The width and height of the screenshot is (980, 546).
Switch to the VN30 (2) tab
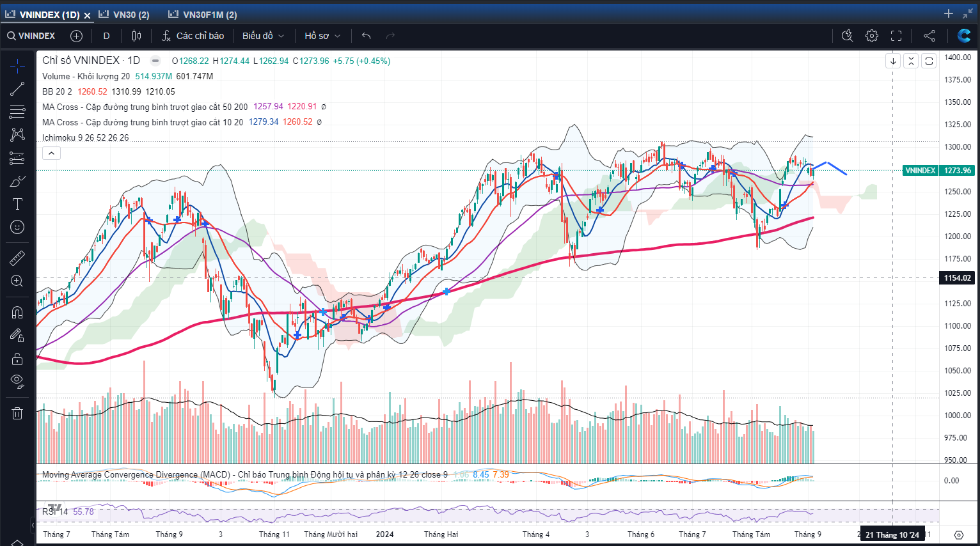pyautogui.click(x=125, y=14)
